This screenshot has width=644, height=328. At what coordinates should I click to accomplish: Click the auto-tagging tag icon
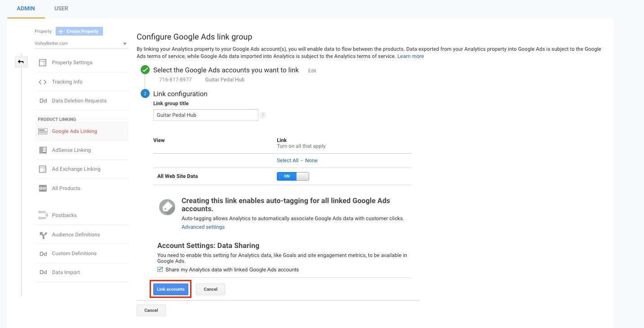(167, 207)
